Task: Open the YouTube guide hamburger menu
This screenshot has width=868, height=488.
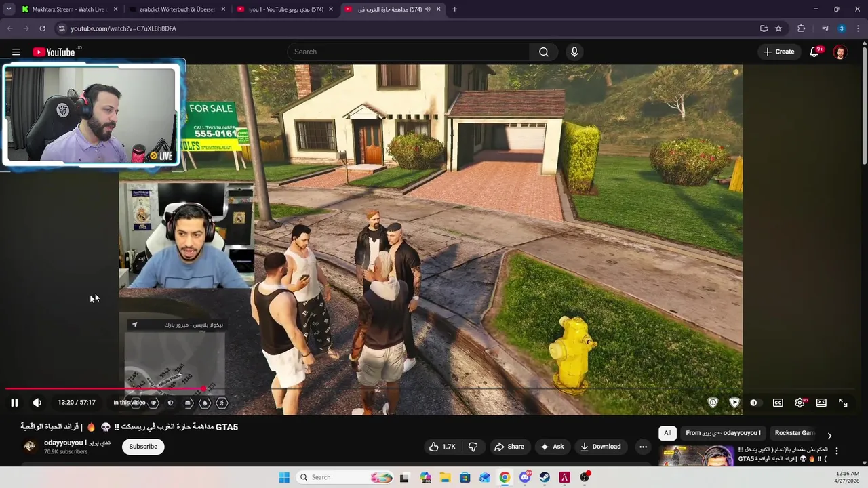Action: pyautogui.click(x=16, y=52)
